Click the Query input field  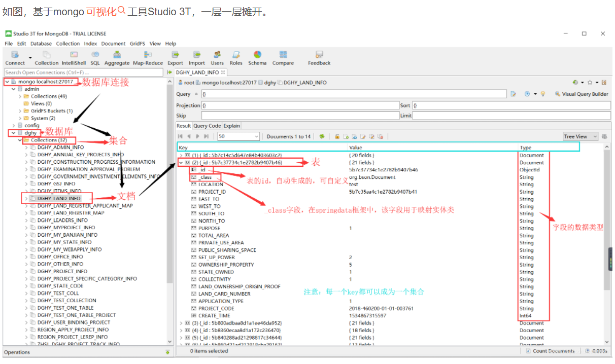(x=354, y=94)
